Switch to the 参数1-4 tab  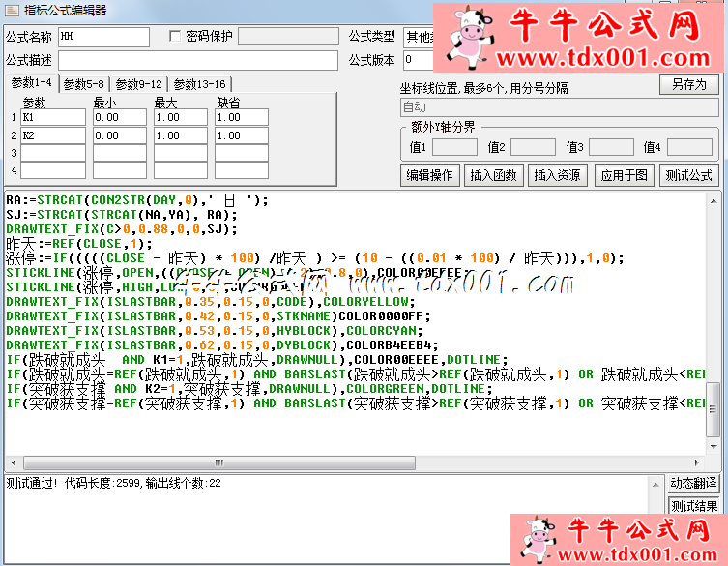tap(32, 83)
